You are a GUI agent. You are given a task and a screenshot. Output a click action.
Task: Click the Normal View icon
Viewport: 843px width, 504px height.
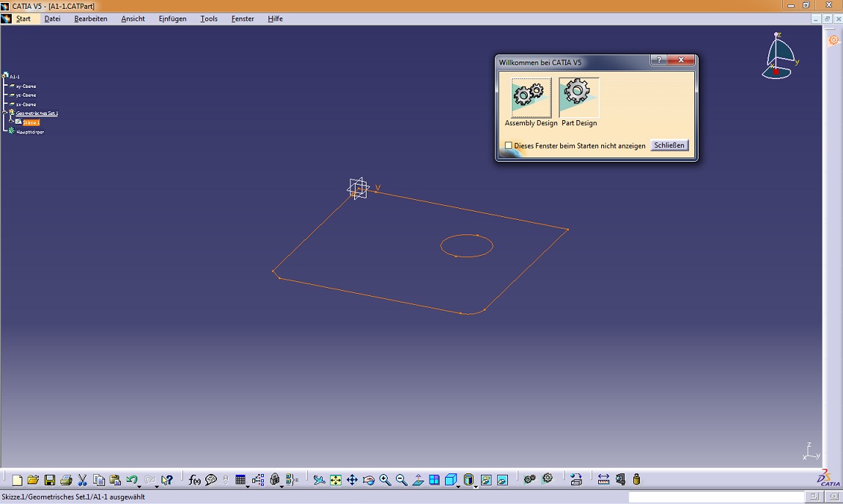(x=418, y=479)
